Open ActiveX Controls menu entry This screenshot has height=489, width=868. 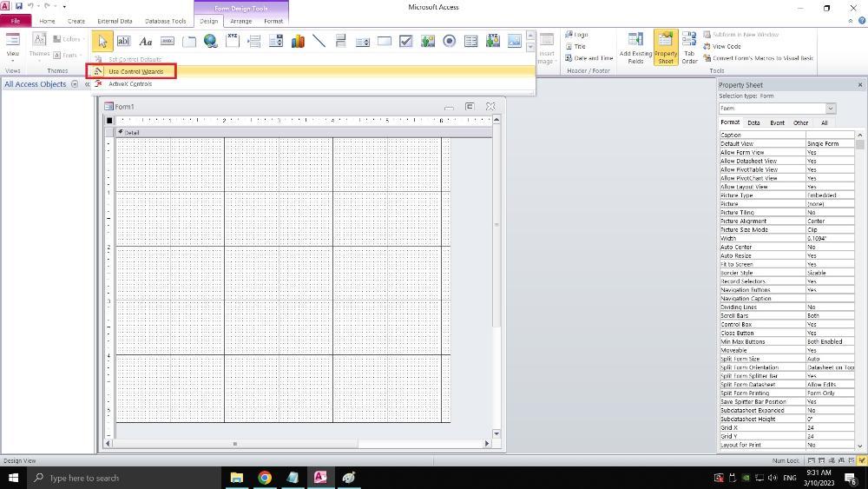pyautogui.click(x=313, y=84)
